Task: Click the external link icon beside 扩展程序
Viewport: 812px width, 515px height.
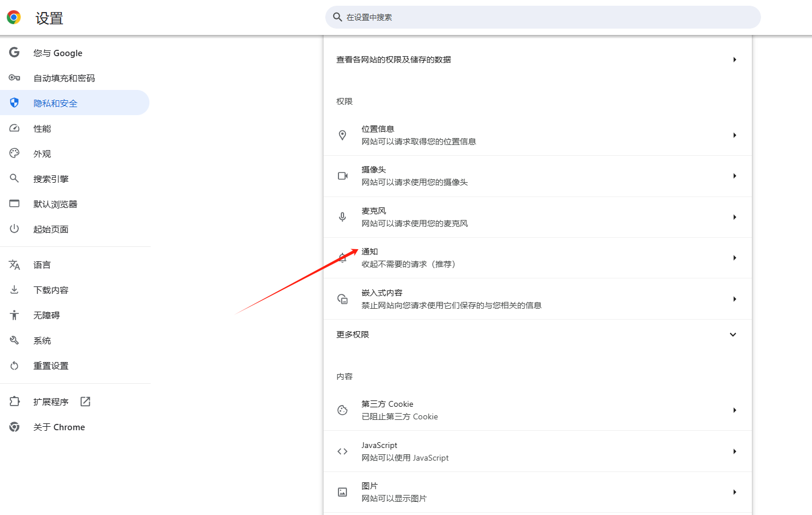Action: pyautogui.click(x=85, y=402)
